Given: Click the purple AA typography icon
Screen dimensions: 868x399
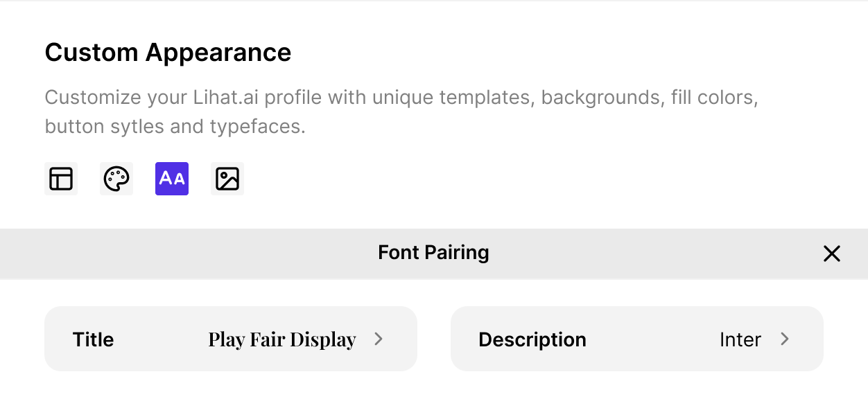Looking at the screenshot, I should point(172,179).
